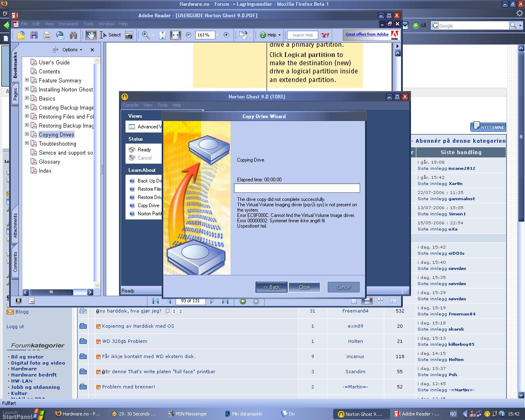This screenshot has height=420, width=525.
Task: Open the 161% zoom level dropdown
Action: click(x=217, y=35)
